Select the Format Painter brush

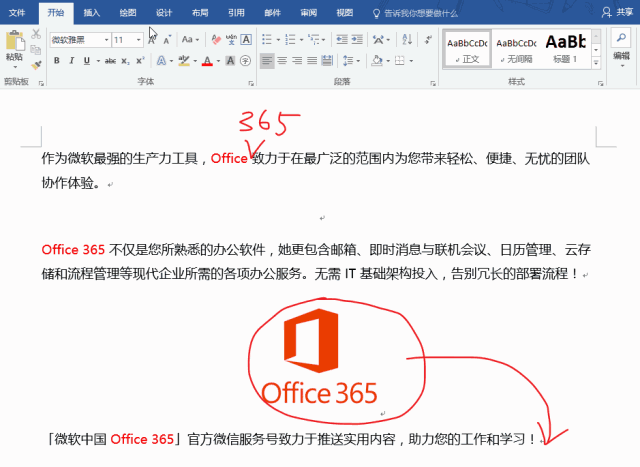coord(36,65)
